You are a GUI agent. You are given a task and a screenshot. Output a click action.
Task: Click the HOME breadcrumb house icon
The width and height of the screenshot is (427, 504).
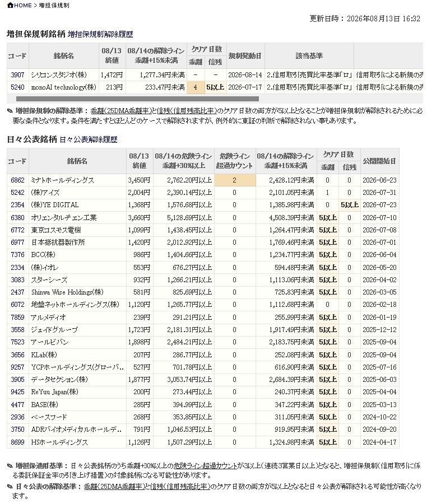pos(10,5)
